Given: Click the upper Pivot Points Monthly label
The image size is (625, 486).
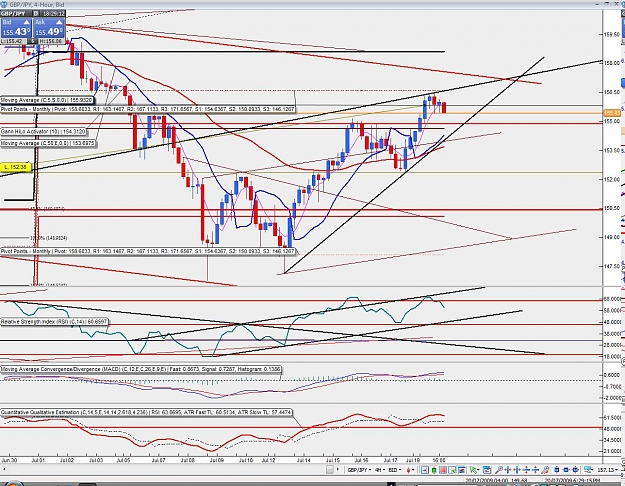Looking at the screenshot, I should (148, 109).
